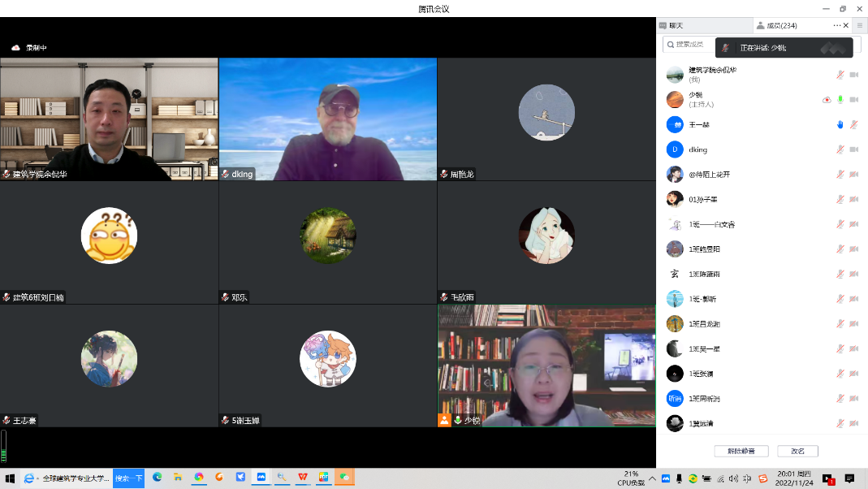Click the recording indicator icon beside 少锐

827,100
